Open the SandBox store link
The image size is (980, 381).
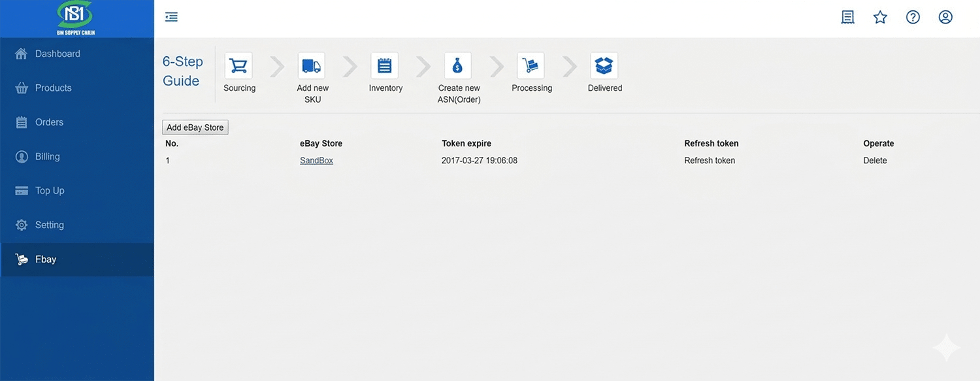click(x=316, y=159)
